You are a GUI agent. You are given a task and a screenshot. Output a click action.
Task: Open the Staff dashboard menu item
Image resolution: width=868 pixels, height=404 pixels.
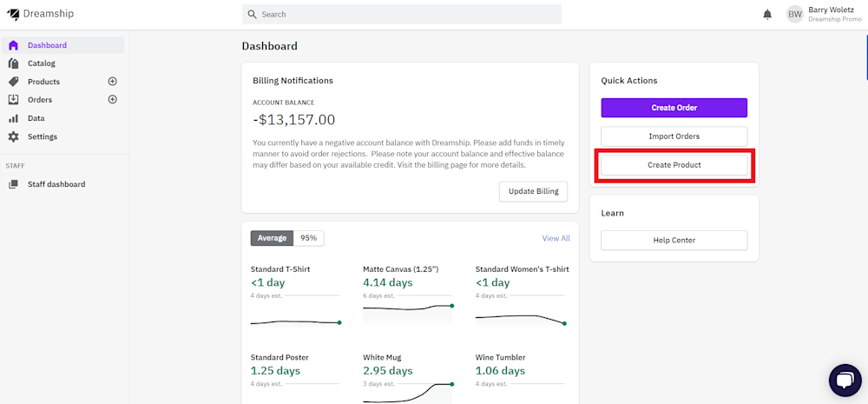tap(62, 184)
